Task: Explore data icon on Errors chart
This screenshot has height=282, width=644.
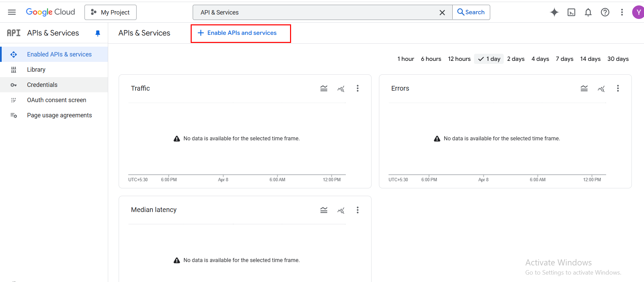Action: pyautogui.click(x=601, y=88)
